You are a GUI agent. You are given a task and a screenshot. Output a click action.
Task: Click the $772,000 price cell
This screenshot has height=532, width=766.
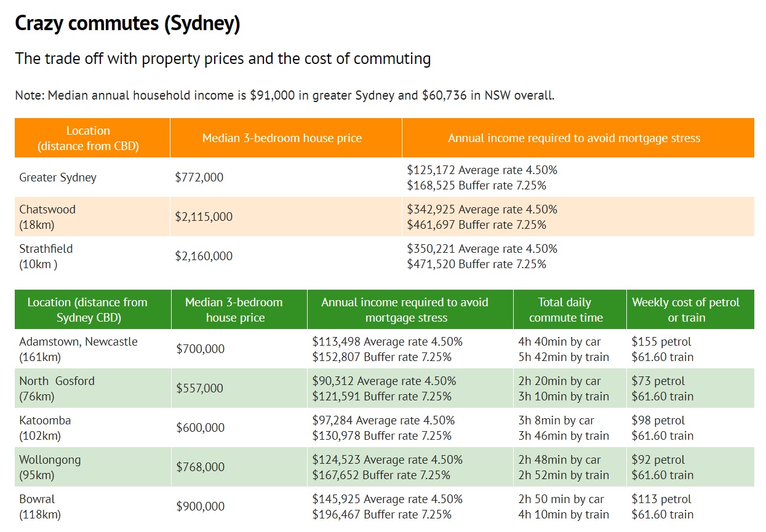point(286,178)
